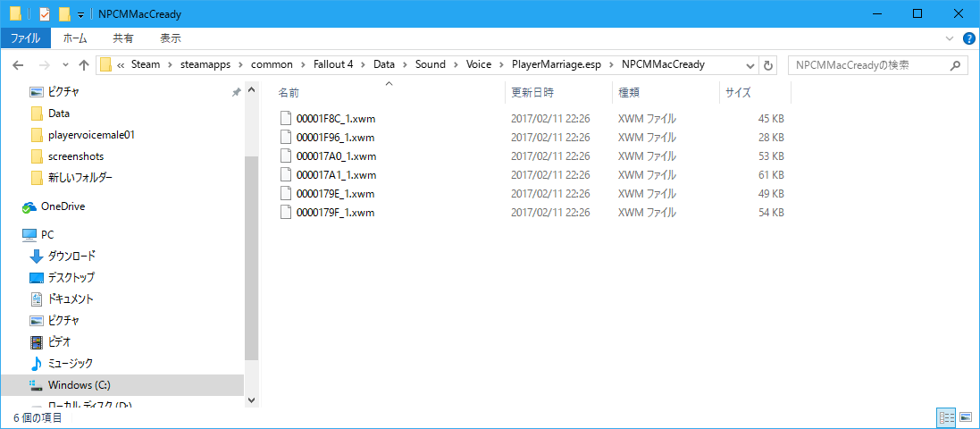Click the new folder quick access icon
This screenshot has height=429, width=980.
[x=63, y=13]
